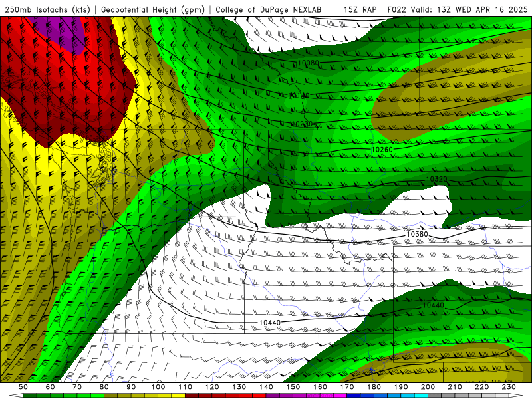Click the 'F022 Valid: 13Z WED APR 16 2025' timestamp
532x399 pixels.
pos(458,10)
